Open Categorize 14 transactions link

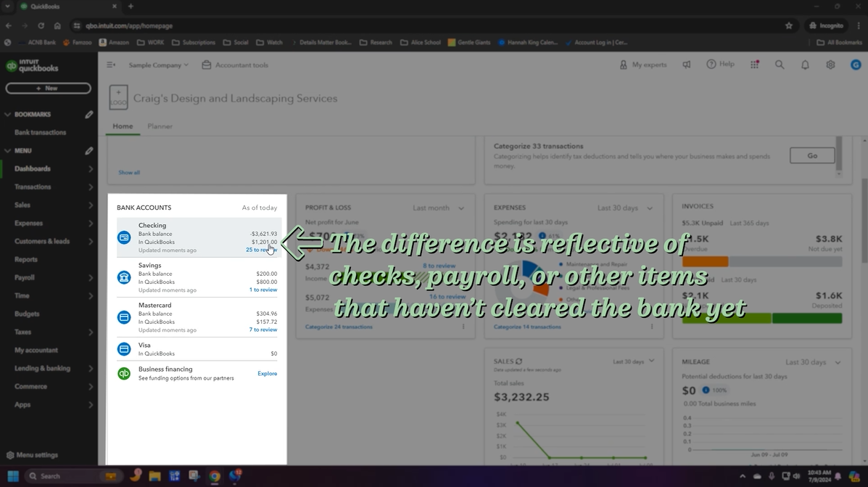point(528,327)
